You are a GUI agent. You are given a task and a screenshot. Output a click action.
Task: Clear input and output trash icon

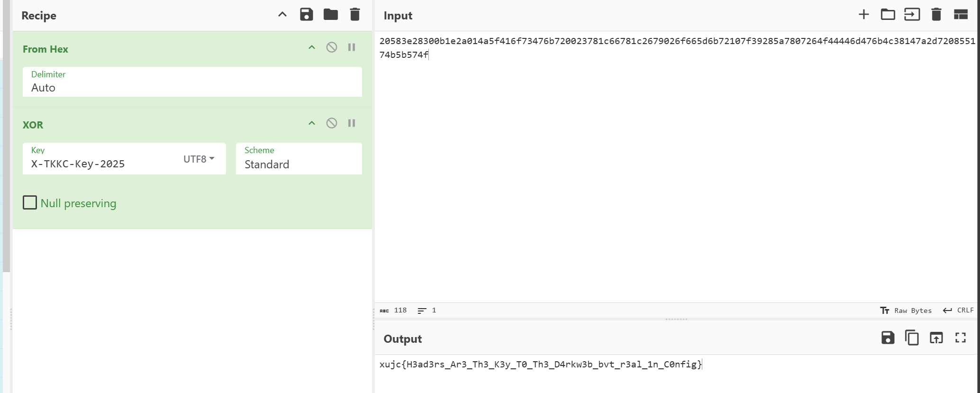tap(936, 15)
